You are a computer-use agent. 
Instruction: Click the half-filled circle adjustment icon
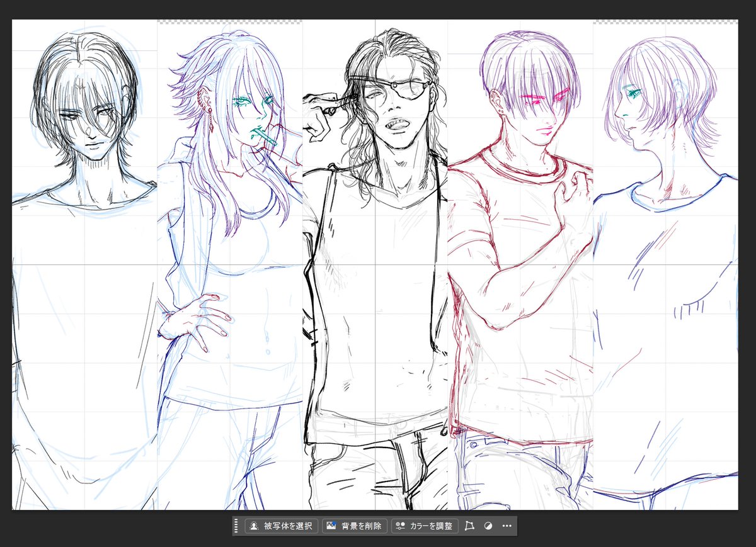(x=488, y=526)
